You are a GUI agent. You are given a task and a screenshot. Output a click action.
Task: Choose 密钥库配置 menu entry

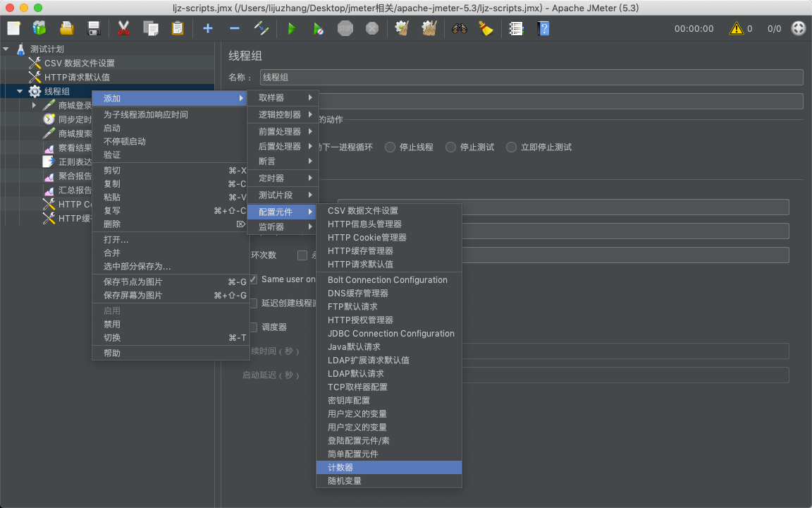(389, 400)
